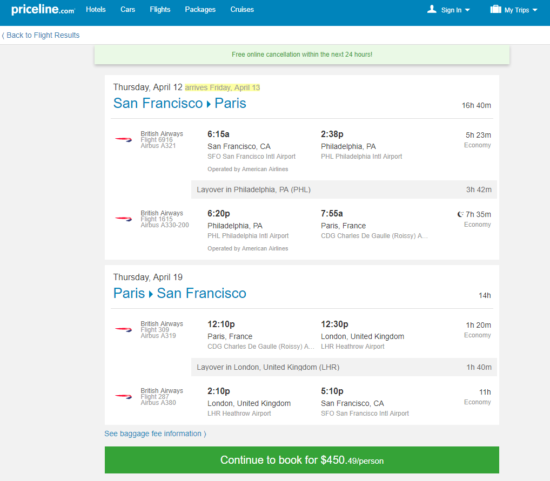Screen dimensions: 550x481
Task: Click British Airways logo for Flight 287
Action: click(123, 396)
